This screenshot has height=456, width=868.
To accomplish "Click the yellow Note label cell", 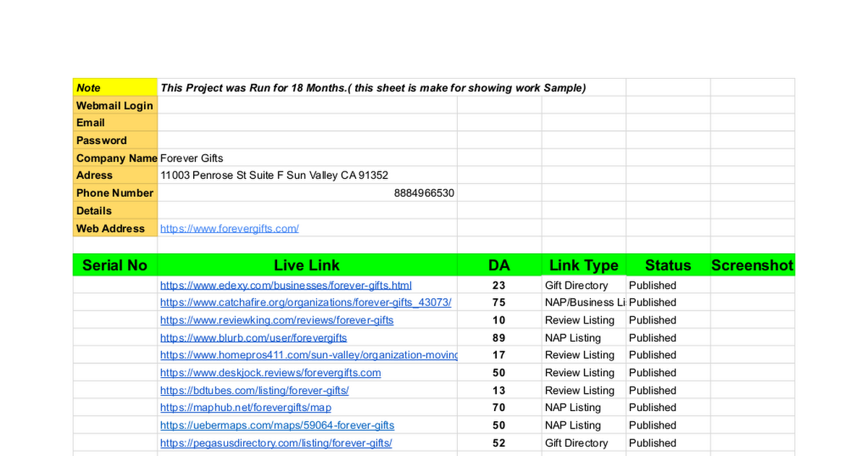I will (x=115, y=88).
